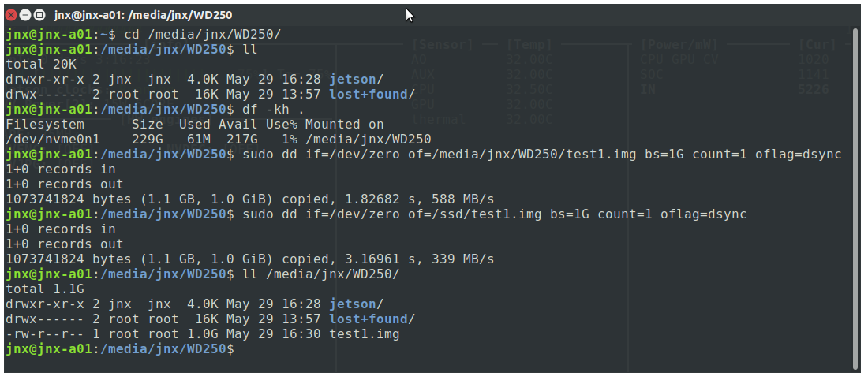Minimize the terminal window
The image size is (868, 380).
pyautogui.click(x=25, y=15)
